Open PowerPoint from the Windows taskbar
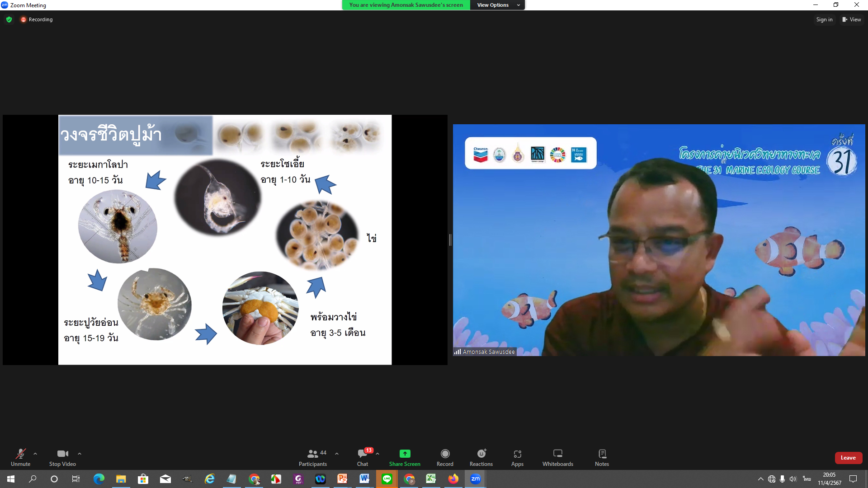The height and width of the screenshot is (488, 868). coord(342,479)
